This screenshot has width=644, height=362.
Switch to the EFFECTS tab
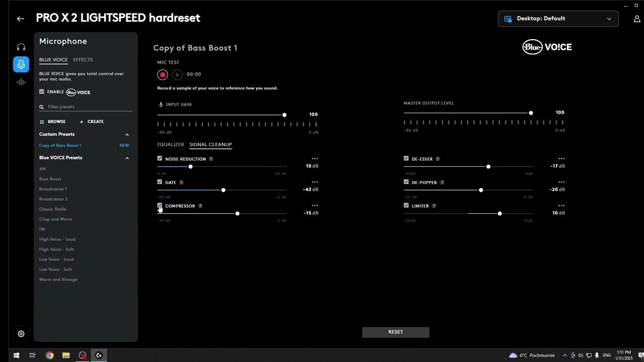coord(83,60)
